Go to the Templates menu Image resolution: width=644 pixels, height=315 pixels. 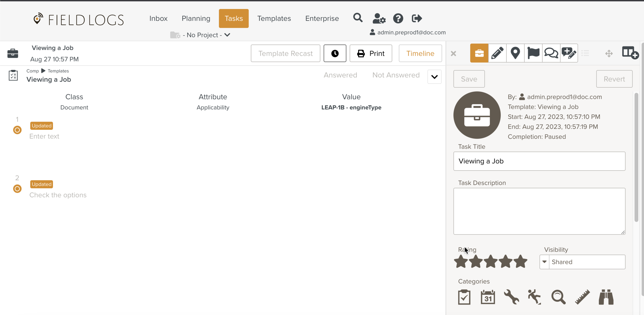tap(274, 19)
